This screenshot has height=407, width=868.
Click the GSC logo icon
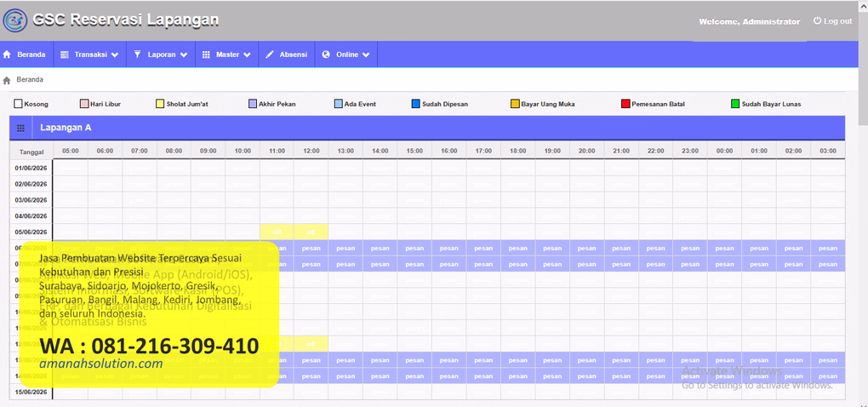(15, 21)
